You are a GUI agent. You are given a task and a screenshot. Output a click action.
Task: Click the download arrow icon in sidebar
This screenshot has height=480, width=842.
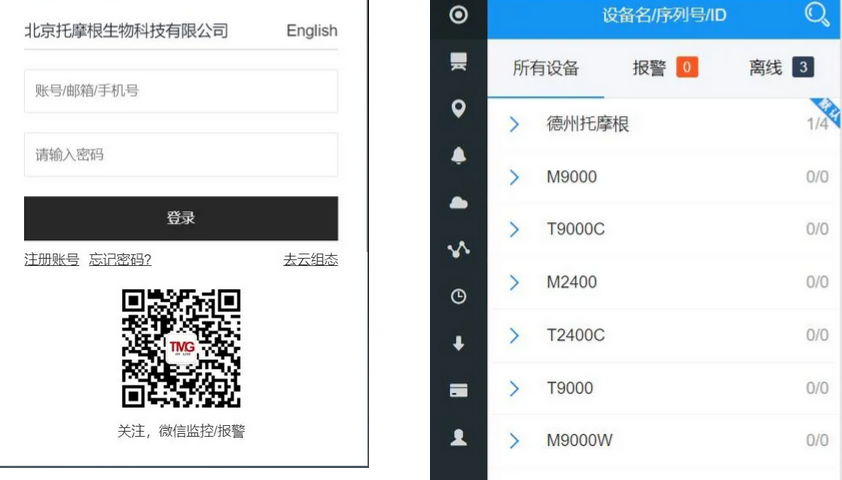pyautogui.click(x=459, y=344)
